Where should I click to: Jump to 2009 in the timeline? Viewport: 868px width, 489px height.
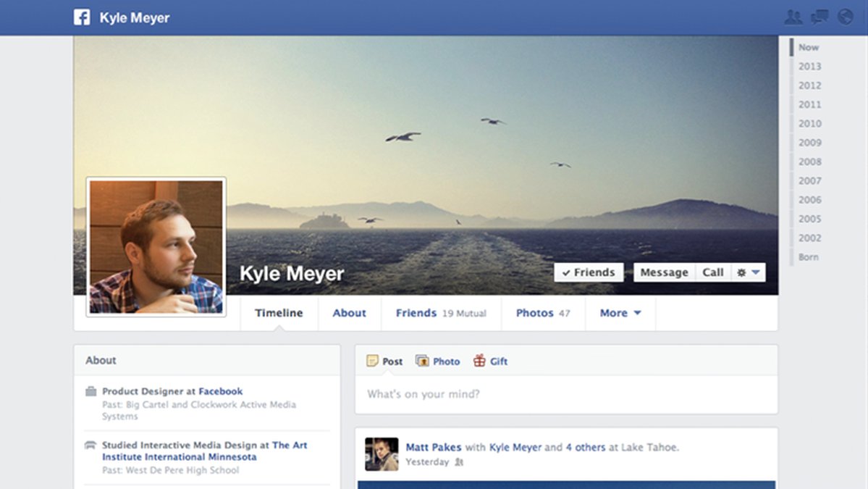click(x=810, y=143)
